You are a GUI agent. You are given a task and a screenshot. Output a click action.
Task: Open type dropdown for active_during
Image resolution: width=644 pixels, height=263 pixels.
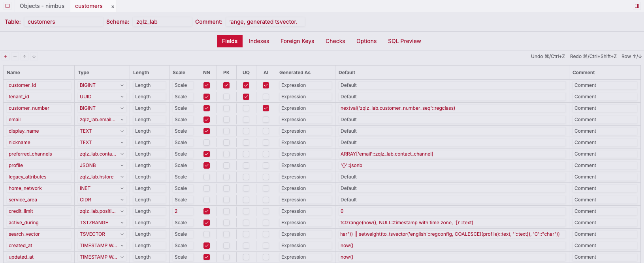102,223
